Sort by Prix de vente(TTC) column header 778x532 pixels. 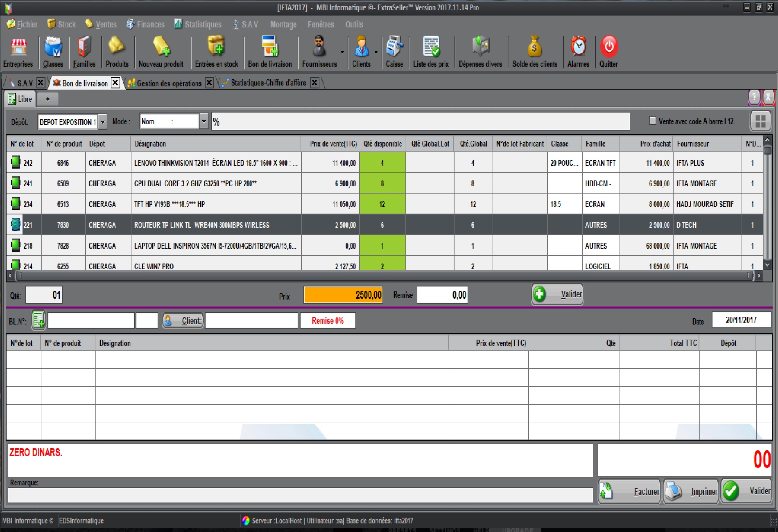[330, 144]
